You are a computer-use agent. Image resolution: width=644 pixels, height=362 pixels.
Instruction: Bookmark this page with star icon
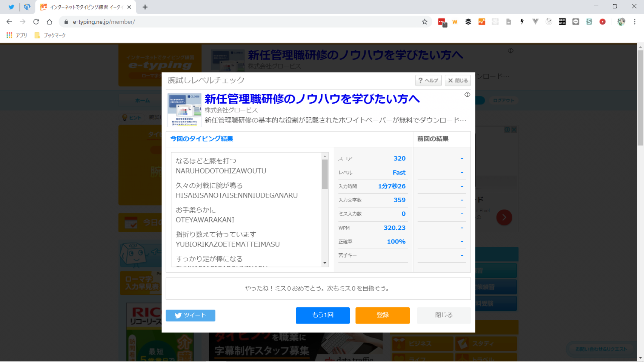tap(424, 22)
